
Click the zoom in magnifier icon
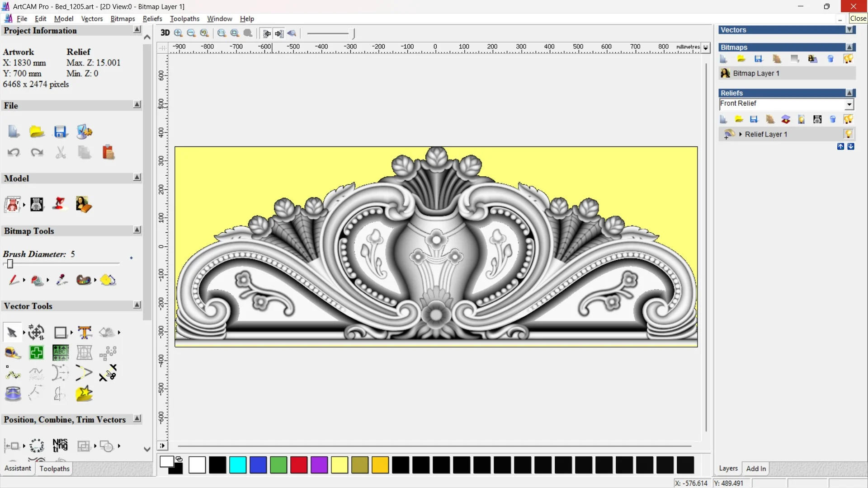point(178,33)
